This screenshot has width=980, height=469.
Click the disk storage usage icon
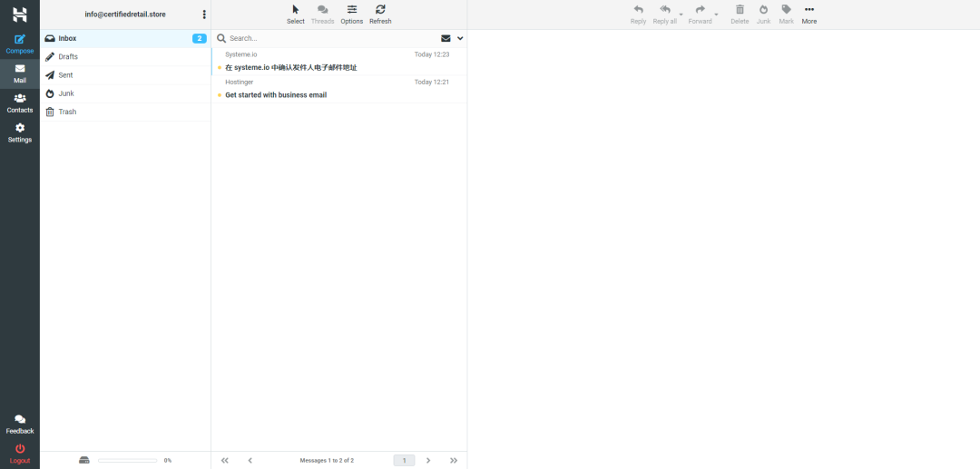click(85, 460)
